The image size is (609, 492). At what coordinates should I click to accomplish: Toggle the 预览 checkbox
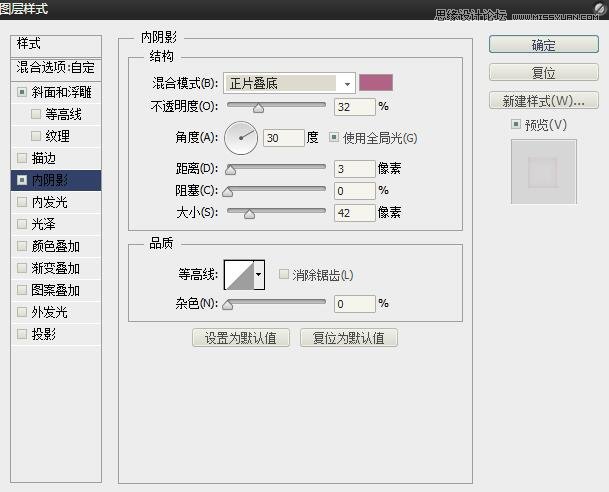coord(516,124)
